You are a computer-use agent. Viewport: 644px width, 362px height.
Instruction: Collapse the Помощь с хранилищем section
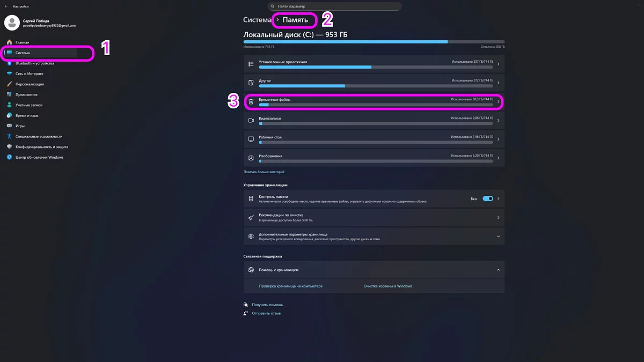374,270
